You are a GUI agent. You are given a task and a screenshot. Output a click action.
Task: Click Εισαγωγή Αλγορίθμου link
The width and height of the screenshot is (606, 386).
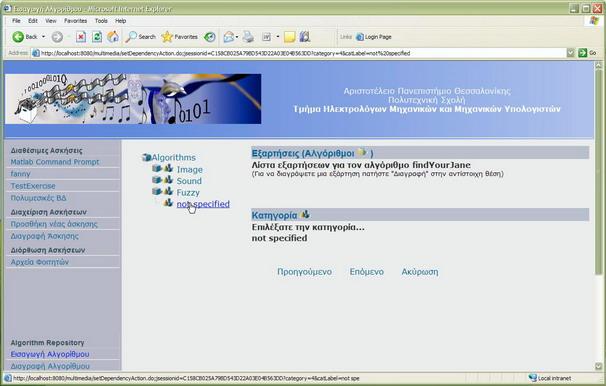pyautogui.click(x=50, y=354)
